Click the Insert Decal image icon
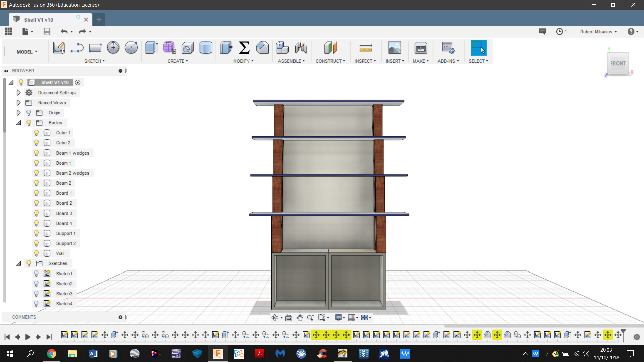Viewport: 644px width, 362px height. point(395,48)
